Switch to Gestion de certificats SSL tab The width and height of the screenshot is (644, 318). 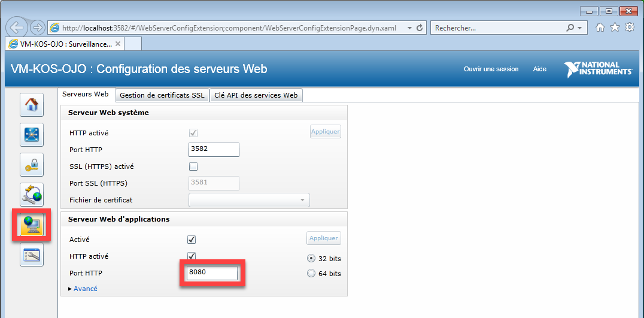tap(162, 95)
